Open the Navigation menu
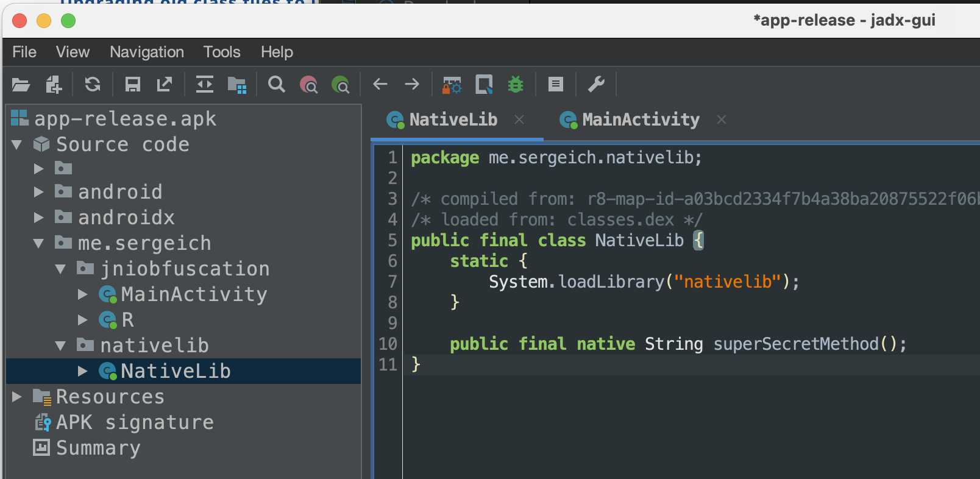 (147, 52)
